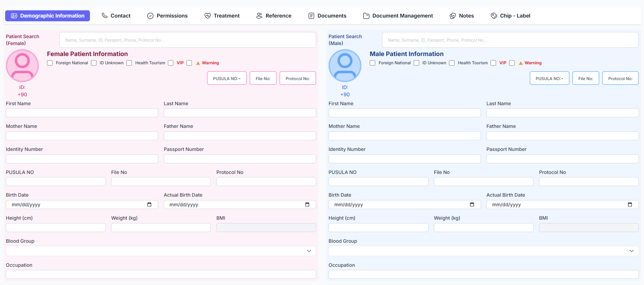644x285 pixels.
Task: Click the male Father Name field
Action: point(563,136)
